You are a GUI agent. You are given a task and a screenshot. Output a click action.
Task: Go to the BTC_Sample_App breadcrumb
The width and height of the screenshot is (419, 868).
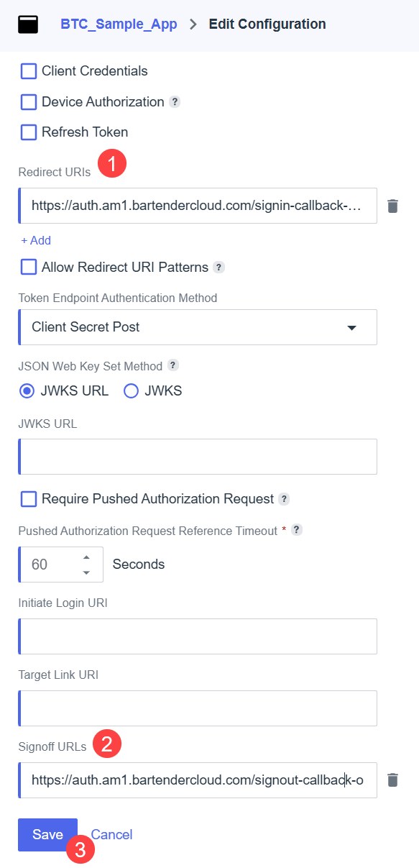pyautogui.click(x=119, y=24)
